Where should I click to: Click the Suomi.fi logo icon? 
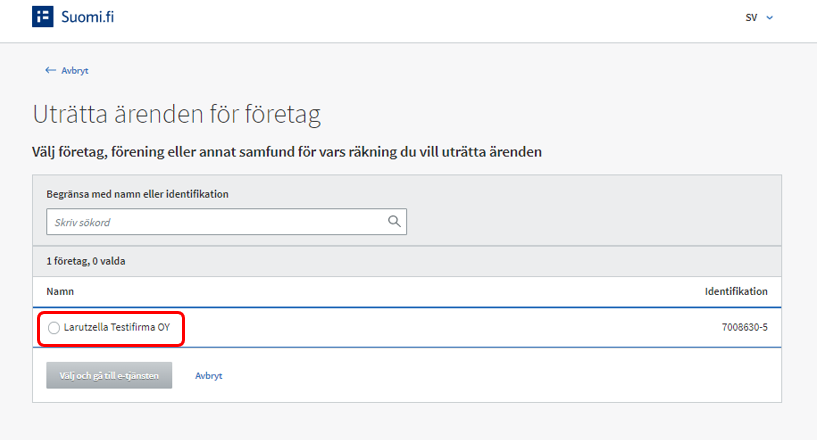click(x=43, y=17)
